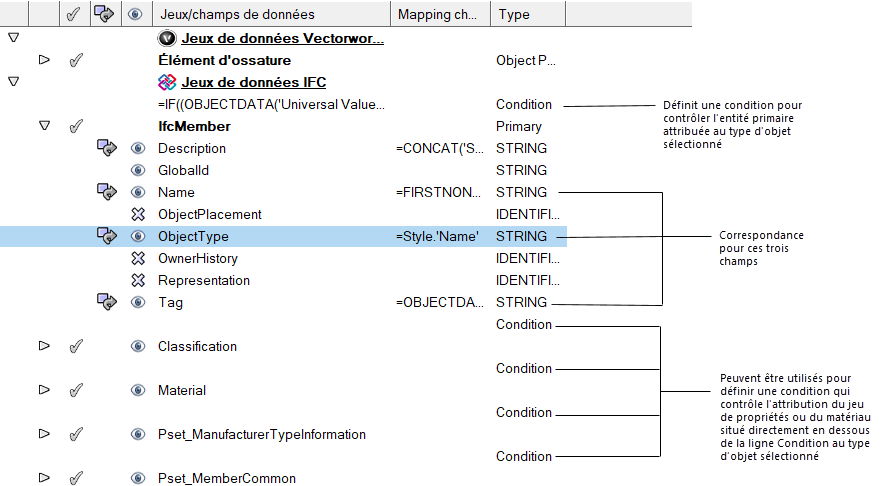
Task: Click the eye visibility column header icon
Action: point(135,14)
